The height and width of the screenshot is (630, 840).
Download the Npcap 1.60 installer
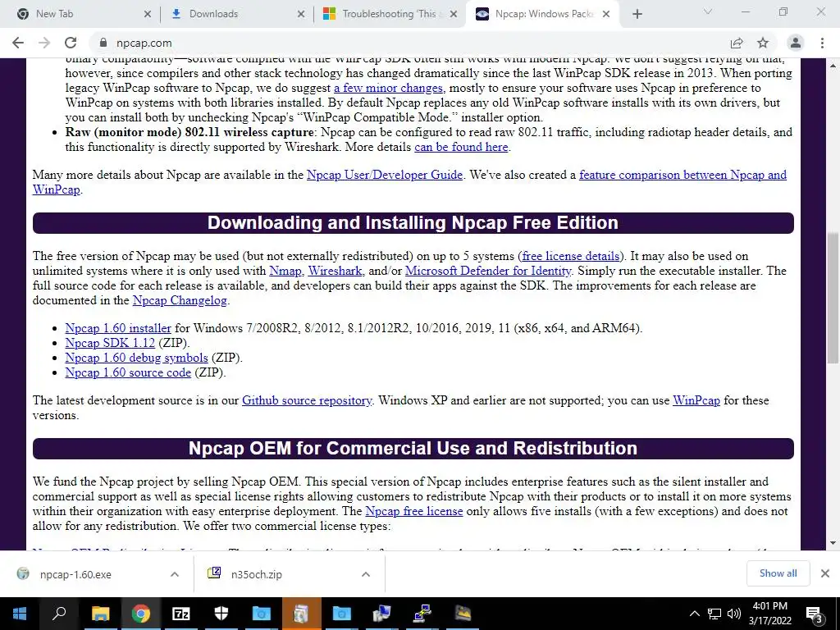click(x=118, y=328)
